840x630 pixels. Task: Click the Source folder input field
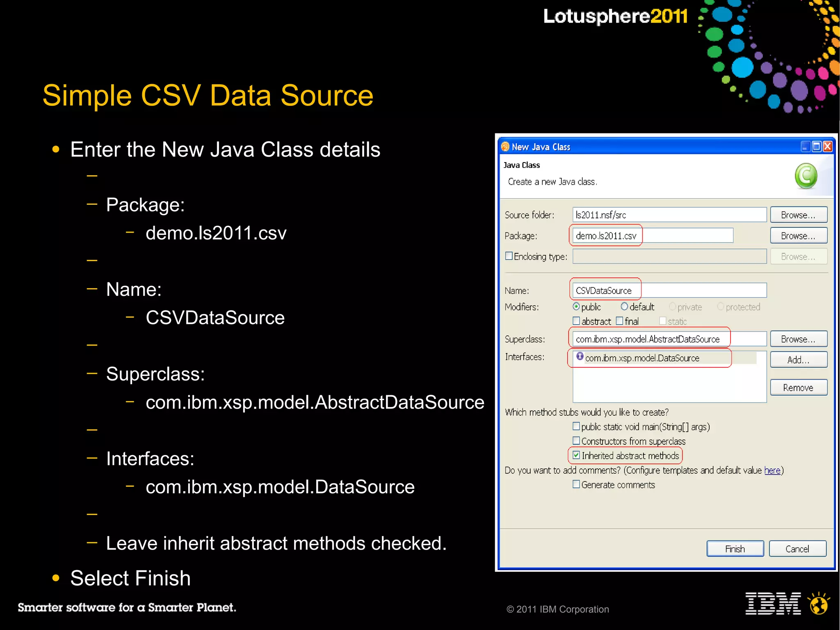(x=669, y=215)
